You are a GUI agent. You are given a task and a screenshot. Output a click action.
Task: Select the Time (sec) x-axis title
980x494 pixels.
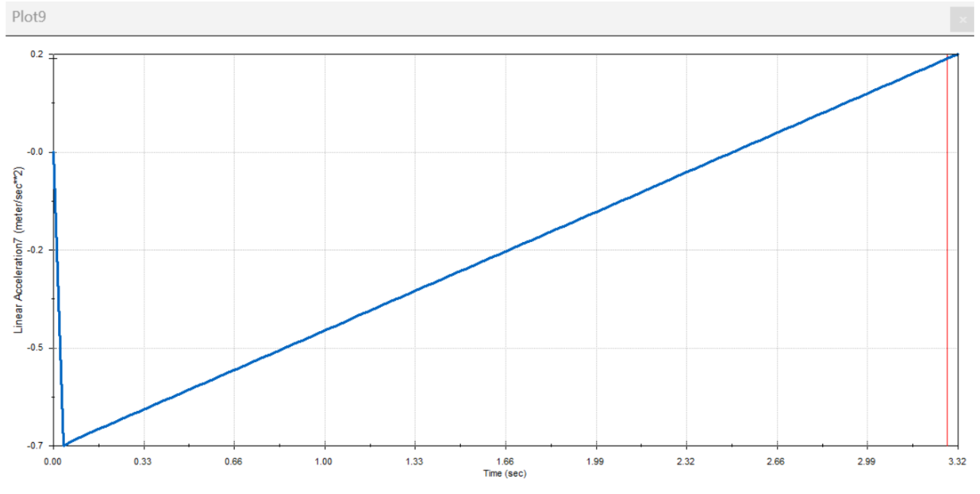(505, 474)
